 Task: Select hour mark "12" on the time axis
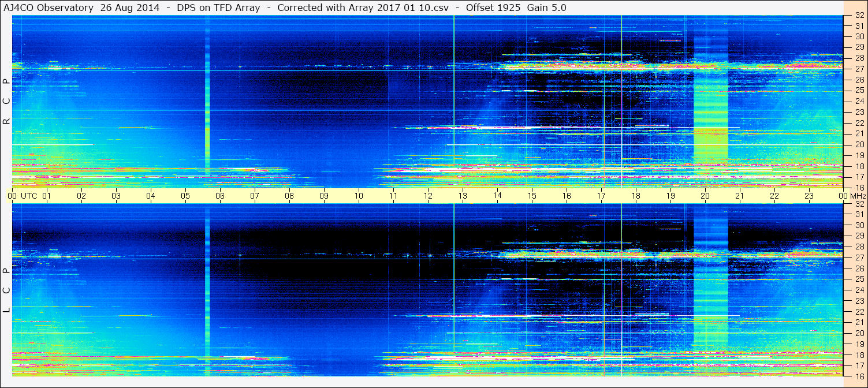(x=428, y=196)
